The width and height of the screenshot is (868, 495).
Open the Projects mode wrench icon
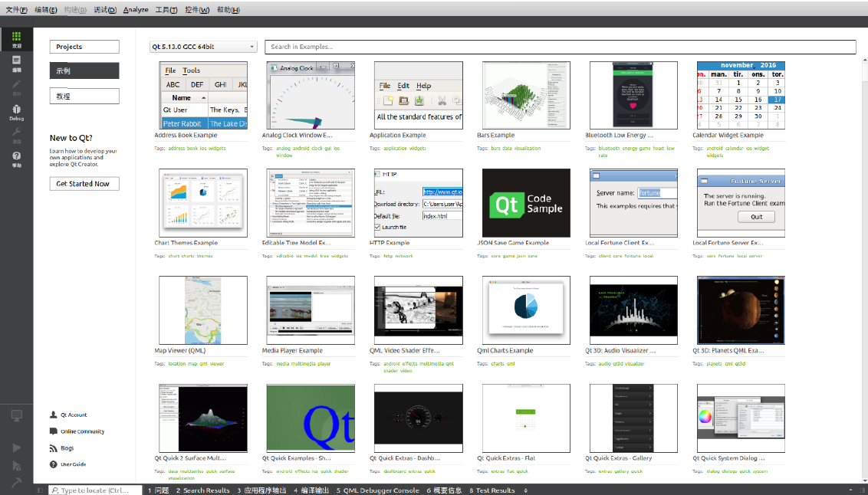(x=17, y=133)
